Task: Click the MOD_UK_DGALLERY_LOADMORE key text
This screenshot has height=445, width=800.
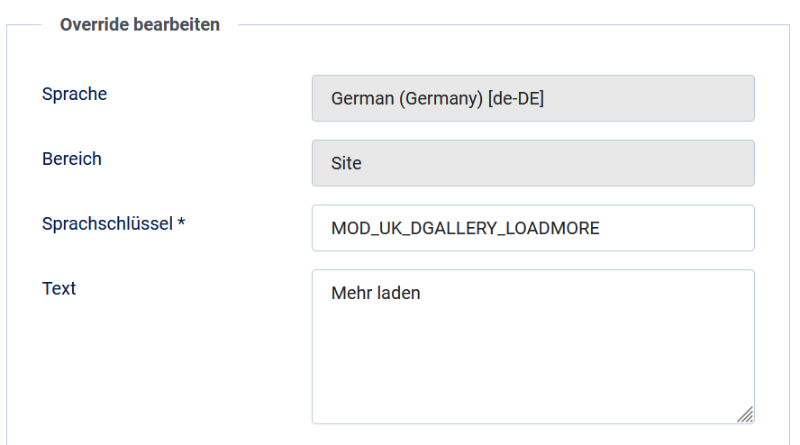Action: tap(465, 228)
